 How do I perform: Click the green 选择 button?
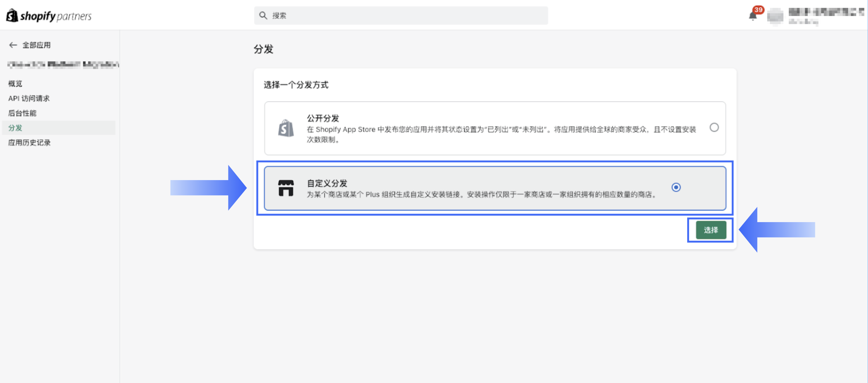coord(710,229)
